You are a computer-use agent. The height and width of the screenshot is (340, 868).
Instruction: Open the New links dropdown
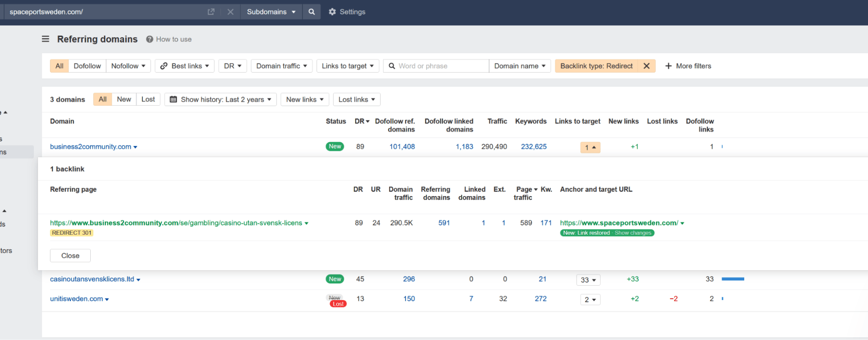305,100
